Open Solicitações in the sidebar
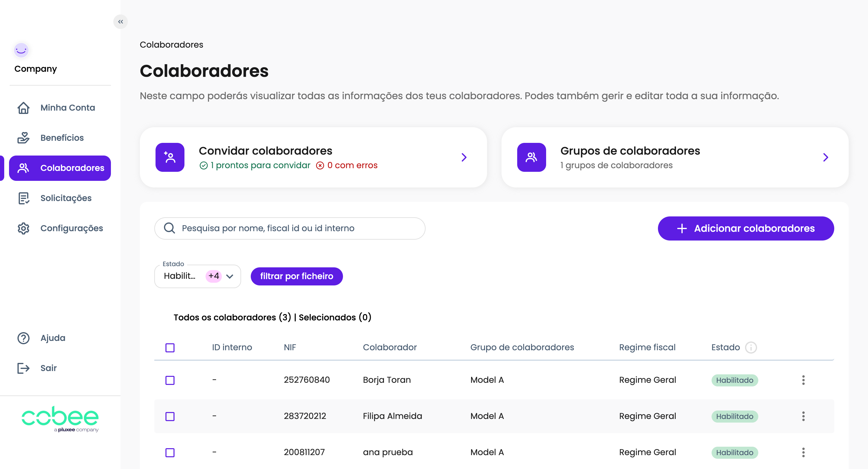The image size is (868, 469). click(66, 198)
